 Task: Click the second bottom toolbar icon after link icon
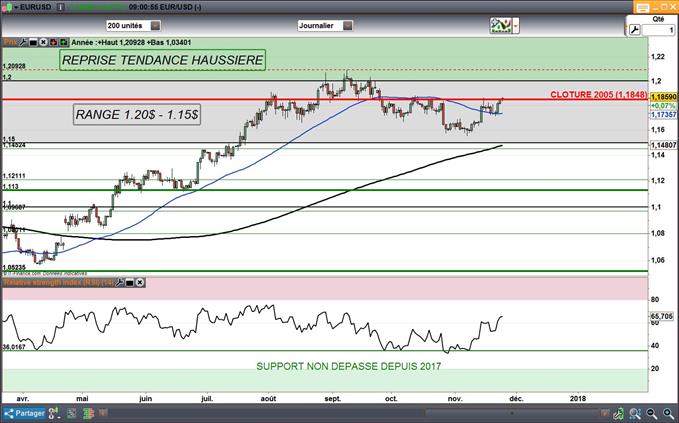71,413
